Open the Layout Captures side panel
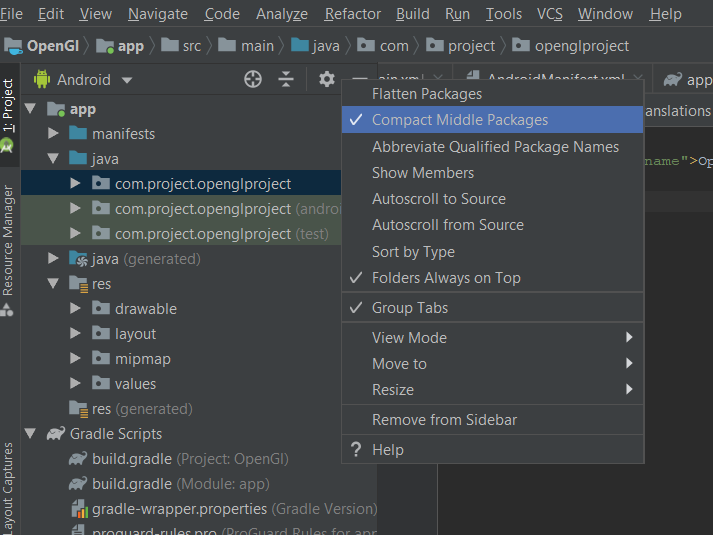This screenshot has width=713, height=535. (x=8, y=489)
